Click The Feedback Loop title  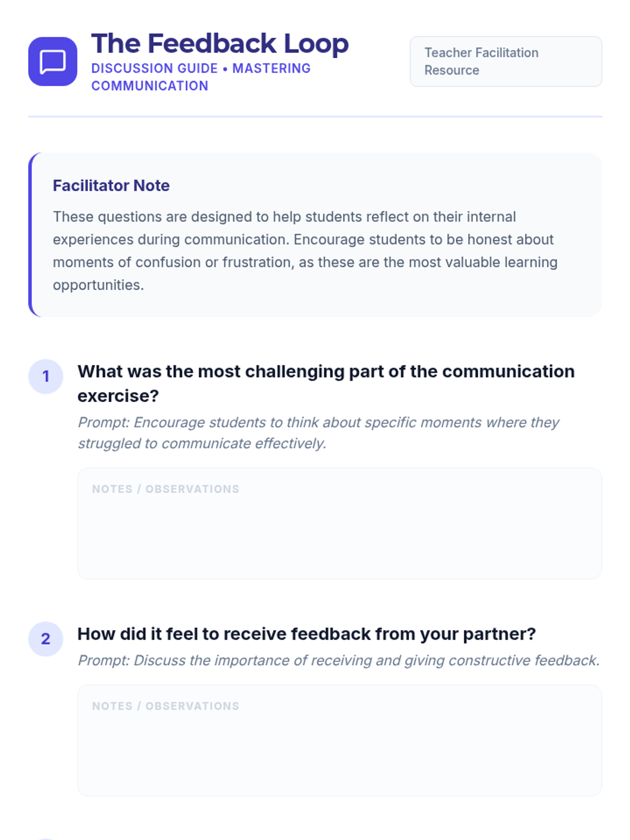point(219,43)
